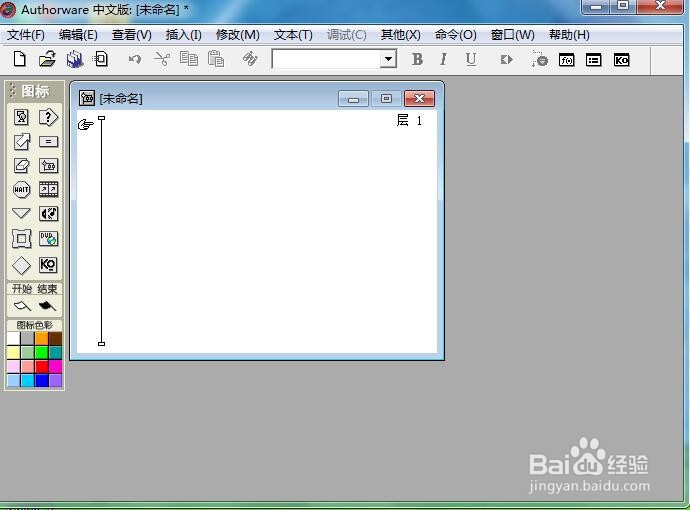
Task: Open the Functions window icon
Action: (x=566, y=60)
